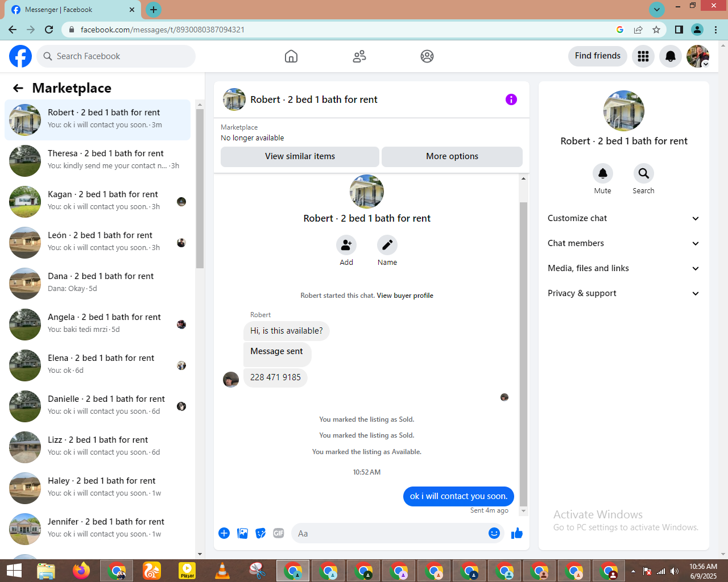Click Search Facebook input field

click(116, 56)
